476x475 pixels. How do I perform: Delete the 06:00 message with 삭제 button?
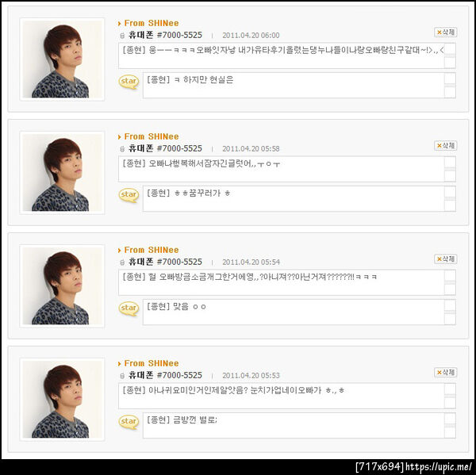point(445,33)
